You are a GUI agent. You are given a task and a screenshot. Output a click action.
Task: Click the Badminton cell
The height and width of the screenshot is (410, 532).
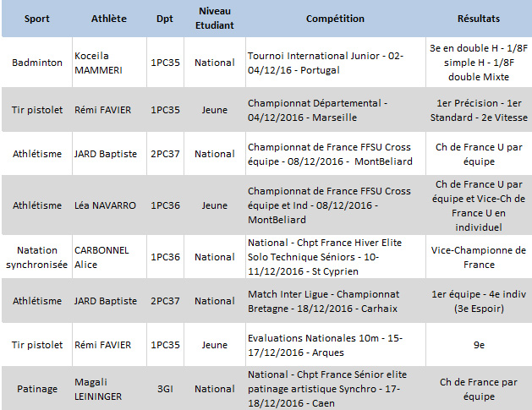36,63
